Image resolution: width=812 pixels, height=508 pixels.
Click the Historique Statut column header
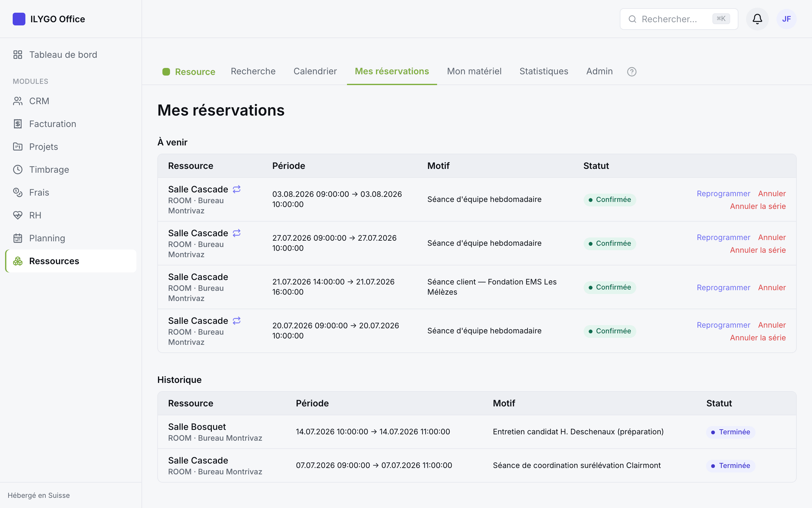pos(719,404)
